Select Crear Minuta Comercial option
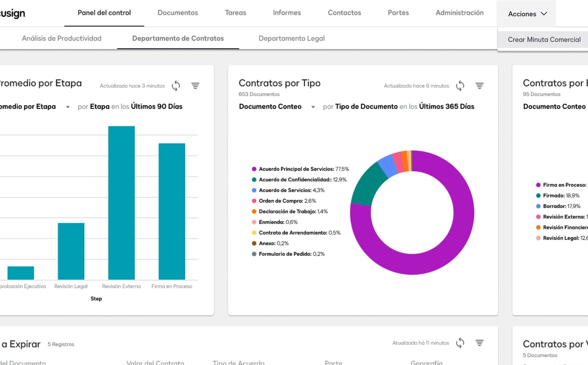The width and height of the screenshot is (588, 365). point(544,40)
